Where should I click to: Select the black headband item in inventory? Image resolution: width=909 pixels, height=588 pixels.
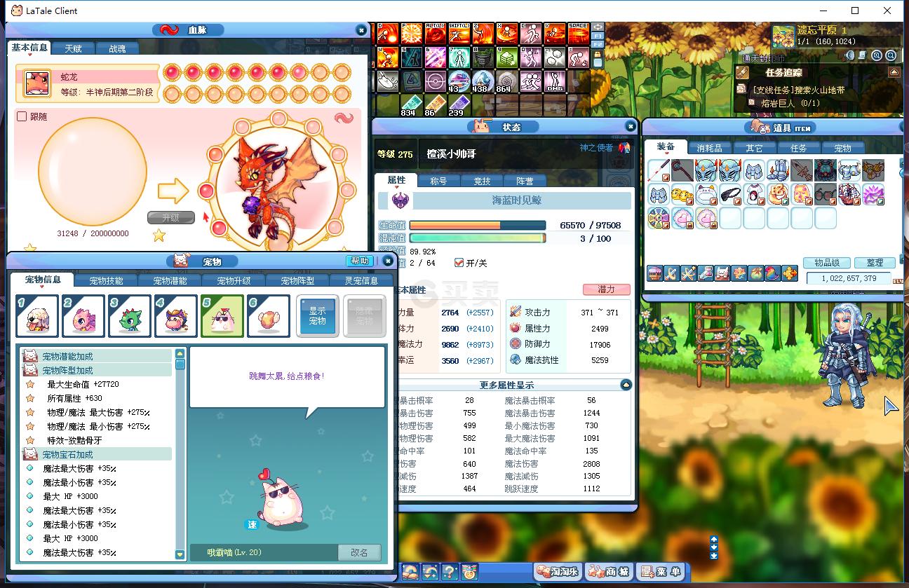point(730,194)
